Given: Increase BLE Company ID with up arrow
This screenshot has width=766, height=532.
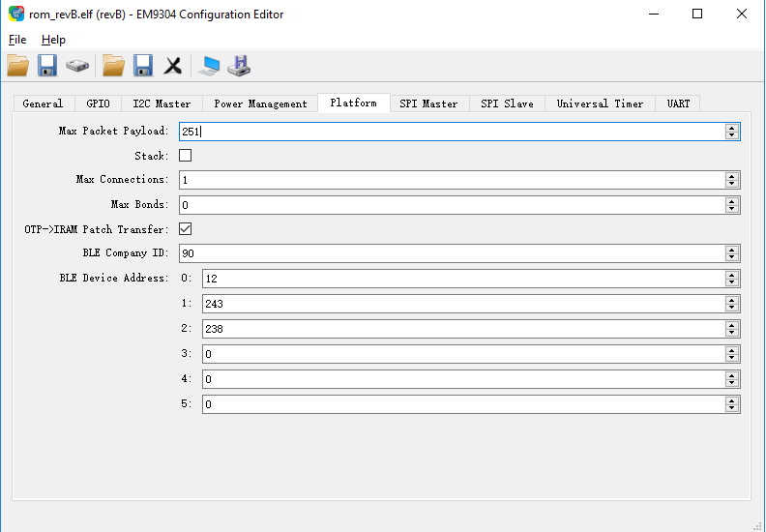Looking at the screenshot, I should click(x=732, y=250).
